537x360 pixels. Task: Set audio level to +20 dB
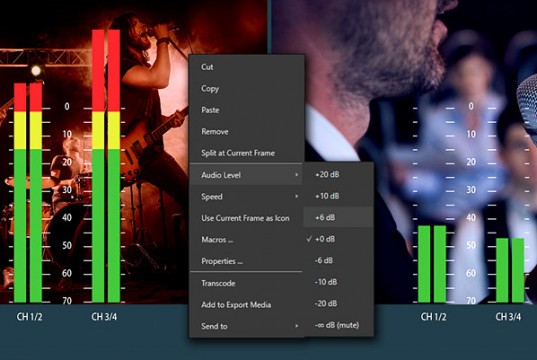pyautogui.click(x=338, y=174)
